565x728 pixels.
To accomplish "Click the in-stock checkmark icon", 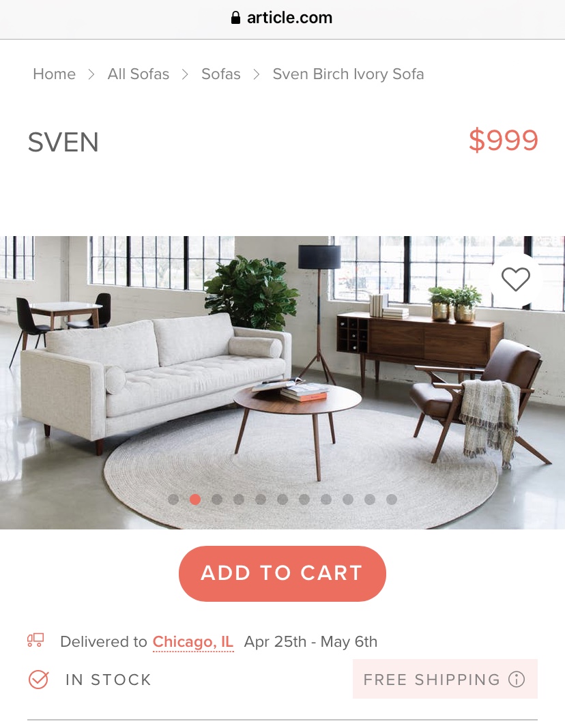I will [x=38, y=680].
